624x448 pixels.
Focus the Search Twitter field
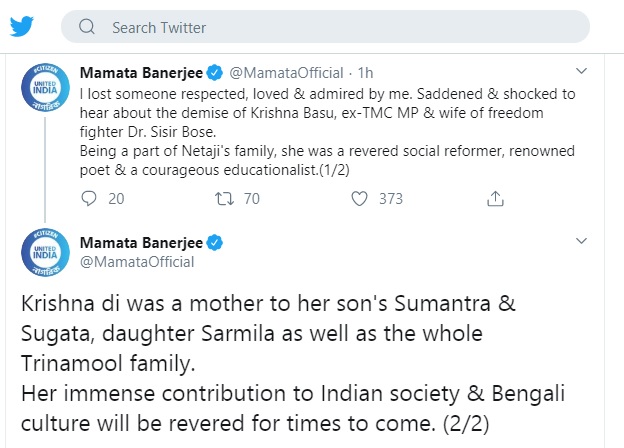(325, 27)
